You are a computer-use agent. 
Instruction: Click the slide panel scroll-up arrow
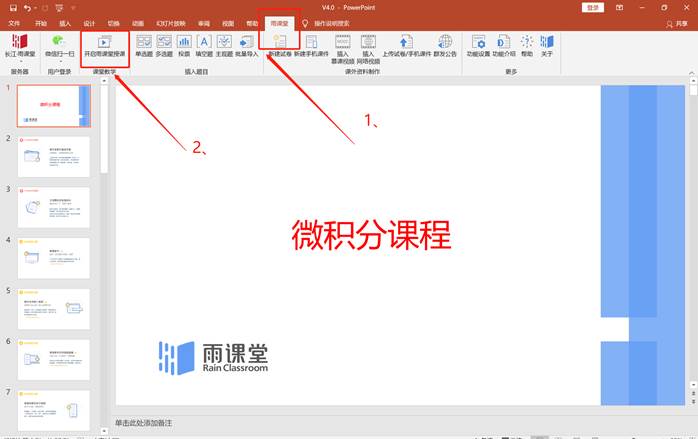[104, 81]
